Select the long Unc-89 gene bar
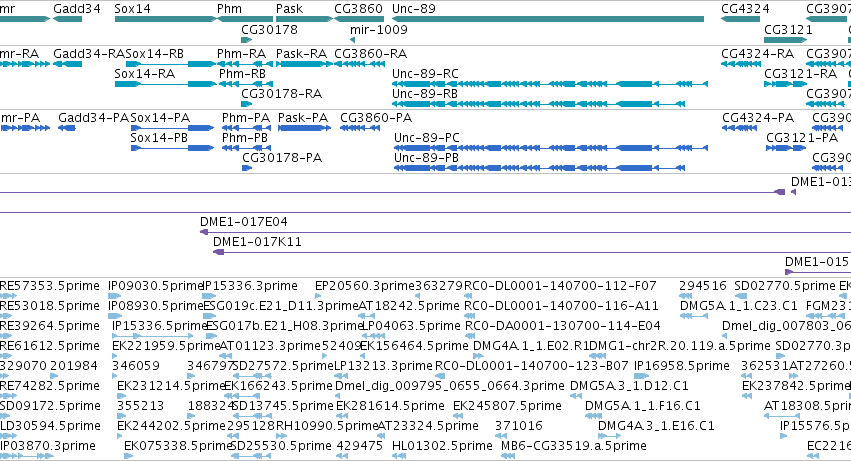The height and width of the screenshot is (461, 851). [548, 19]
